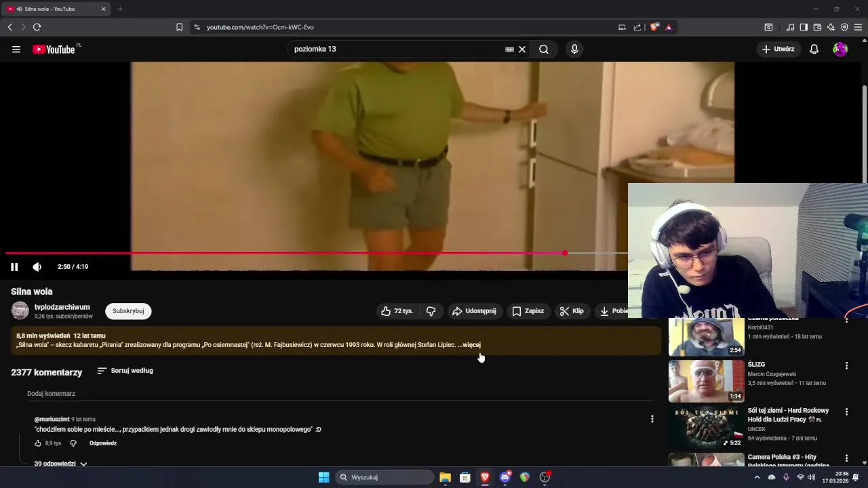Viewport: 868px width, 488px height.
Task: Open the 2:54 suggested video thumbnail
Action: click(706, 337)
